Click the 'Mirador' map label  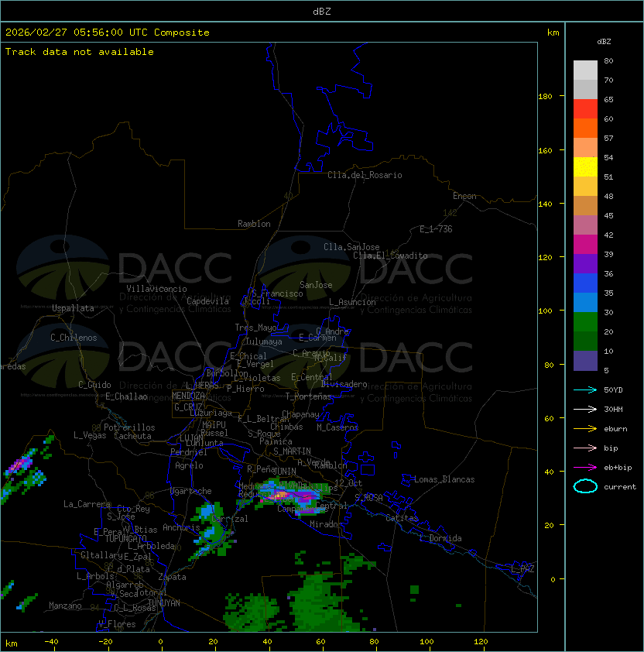tap(327, 524)
